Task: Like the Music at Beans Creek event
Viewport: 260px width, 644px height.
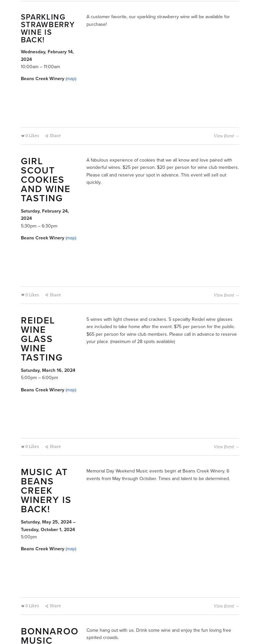Action: [23, 606]
